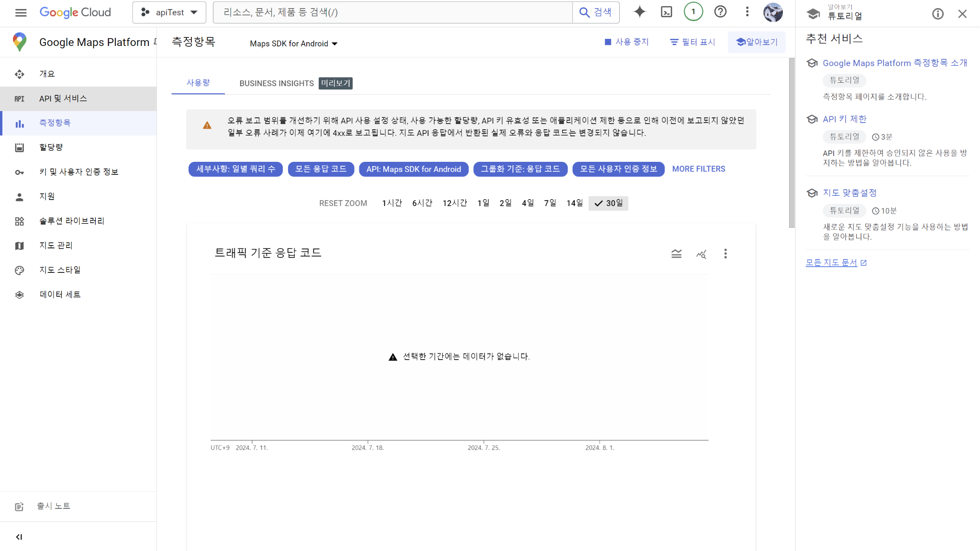Select the 7일 time range

[550, 203]
